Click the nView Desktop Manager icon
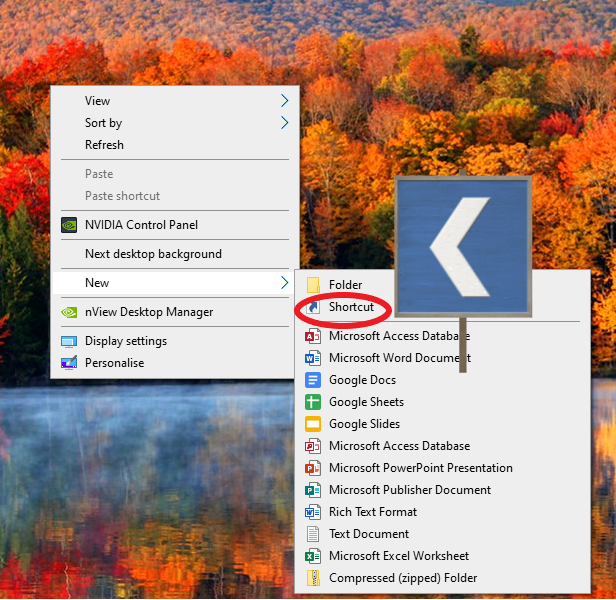 coord(69,312)
